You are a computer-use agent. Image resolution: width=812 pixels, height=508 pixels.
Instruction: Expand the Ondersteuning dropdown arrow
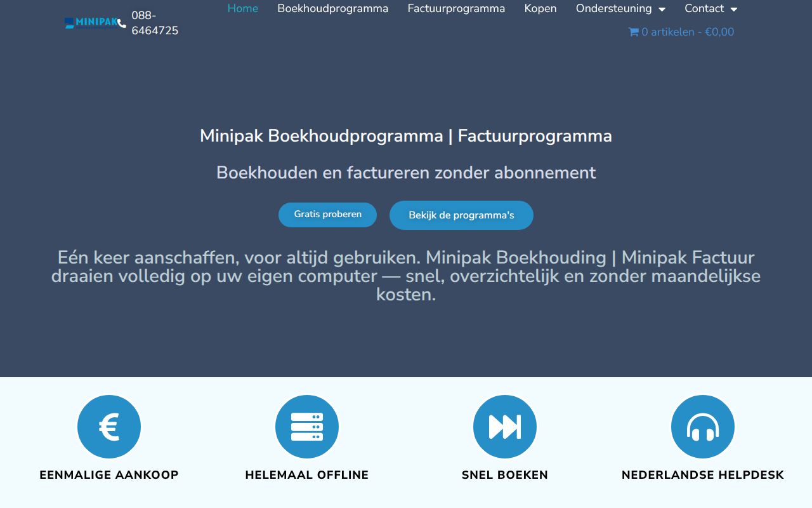pyautogui.click(x=662, y=9)
